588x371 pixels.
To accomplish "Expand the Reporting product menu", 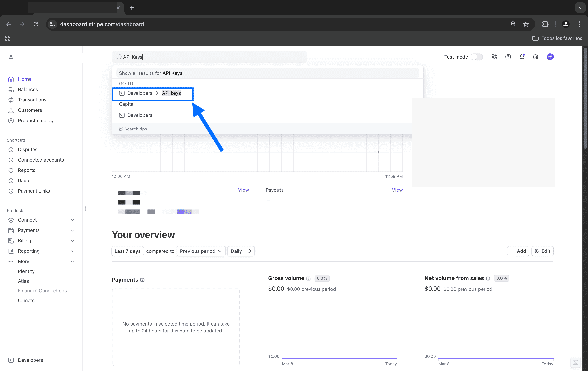I will click(72, 251).
